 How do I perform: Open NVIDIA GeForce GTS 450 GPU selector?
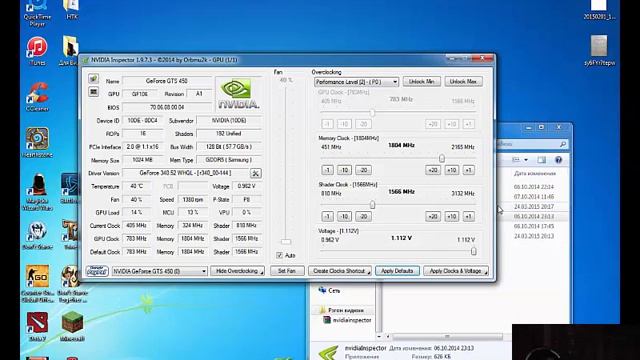point(160,271)
